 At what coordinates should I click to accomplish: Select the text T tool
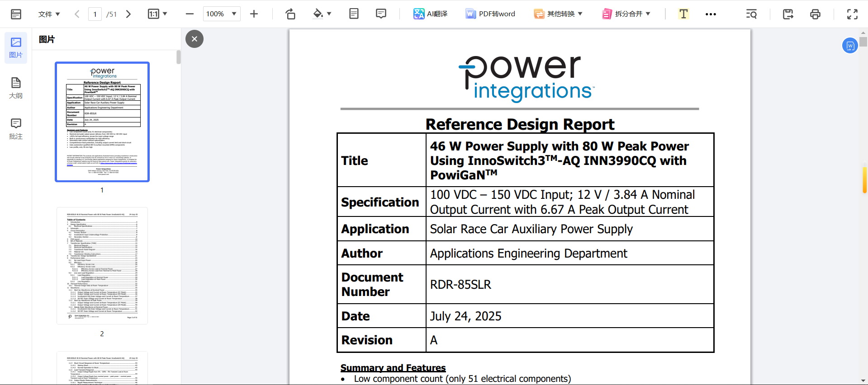(683, 14)
